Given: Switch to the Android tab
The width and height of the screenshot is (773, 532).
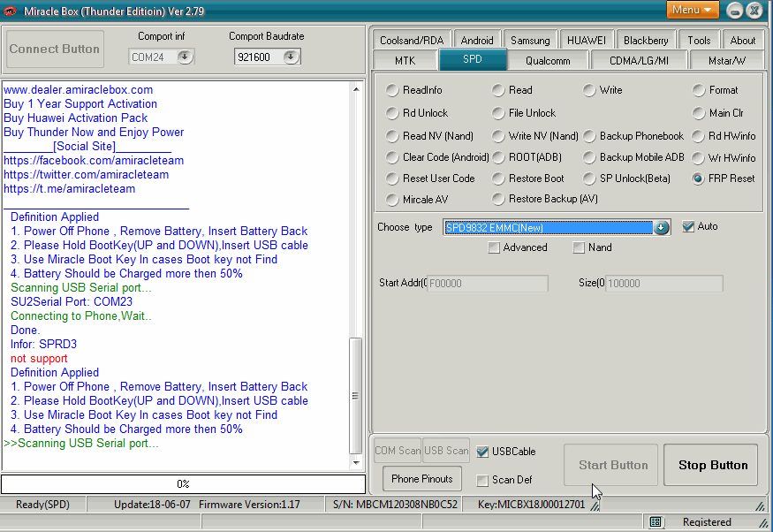Looking at the screenshot, I should [477, 41].
